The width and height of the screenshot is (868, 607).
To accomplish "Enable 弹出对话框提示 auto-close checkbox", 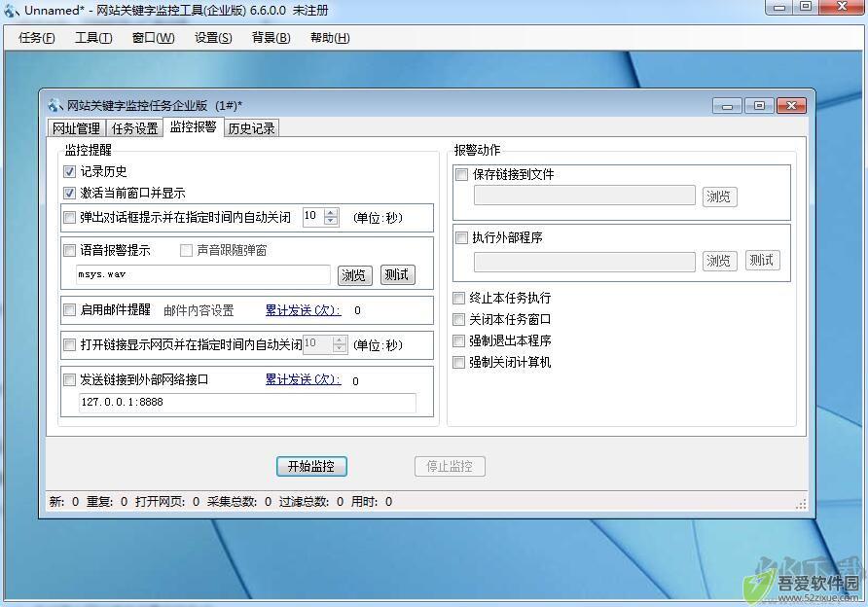I will tap(69, 218).
